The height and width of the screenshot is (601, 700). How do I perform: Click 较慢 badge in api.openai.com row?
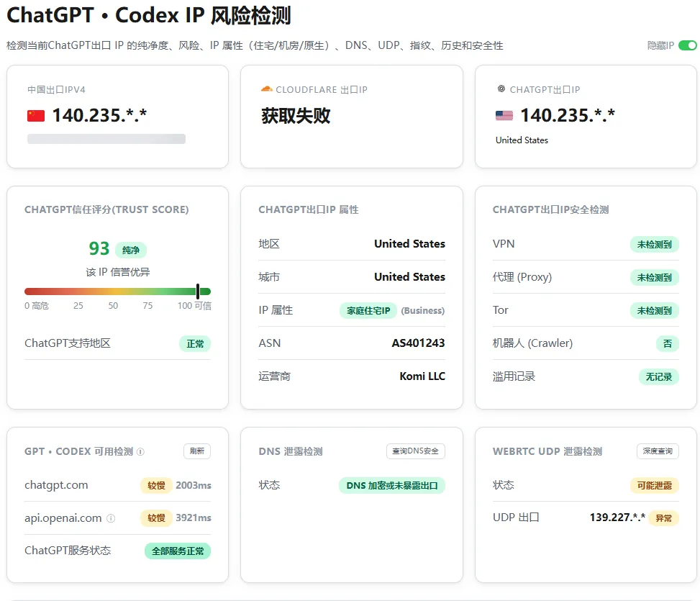tap(156, 518)
